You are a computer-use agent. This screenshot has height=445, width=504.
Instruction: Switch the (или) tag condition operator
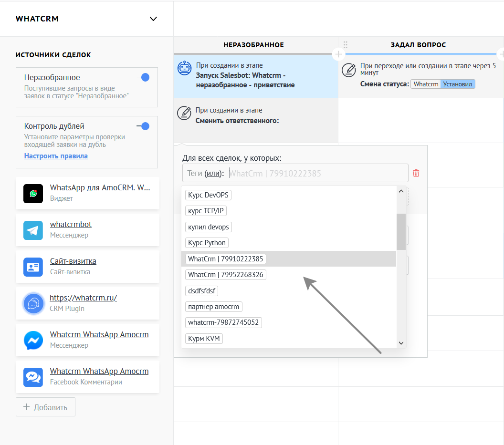pyautogui.click(x=213, y=174)
